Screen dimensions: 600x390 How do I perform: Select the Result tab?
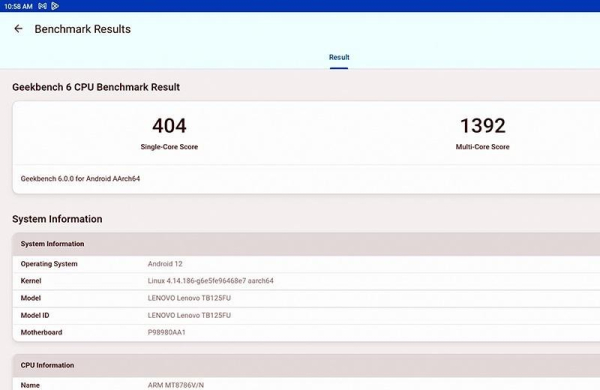coord(339,57)
